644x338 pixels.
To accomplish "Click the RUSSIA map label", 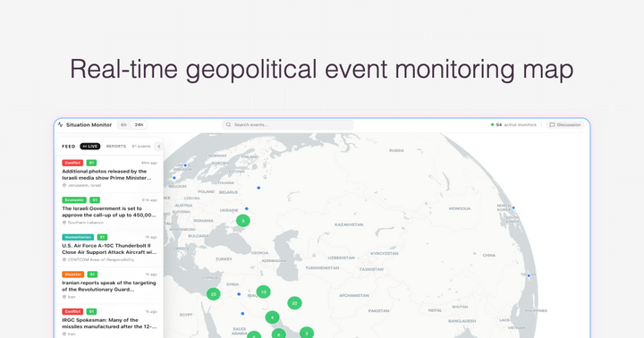I will pyautogui.click(x=396, y=151).
